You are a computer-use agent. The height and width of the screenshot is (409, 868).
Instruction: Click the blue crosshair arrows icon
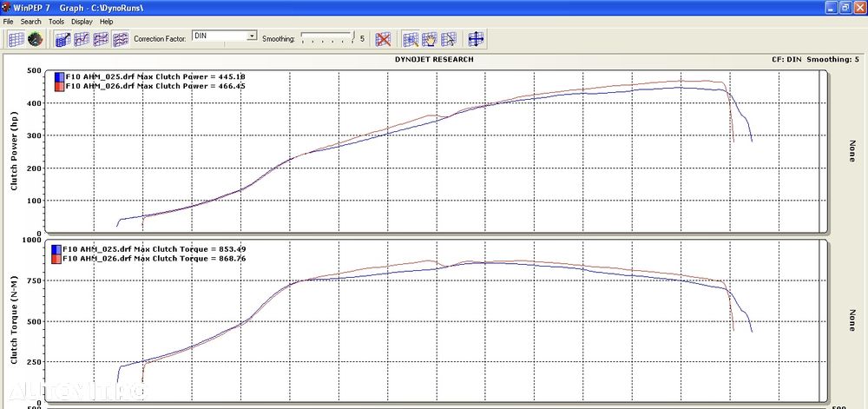pyautogui.click(x=476, y=39)
